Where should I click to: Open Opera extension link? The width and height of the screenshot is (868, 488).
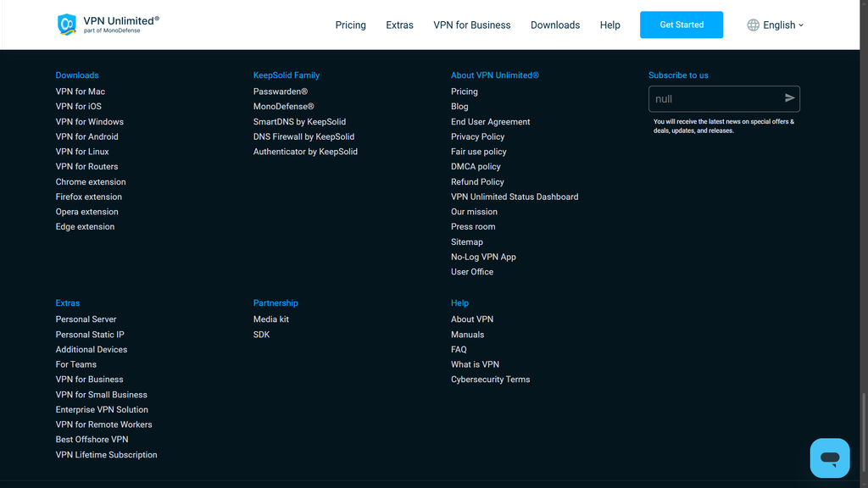coord(87,212)
